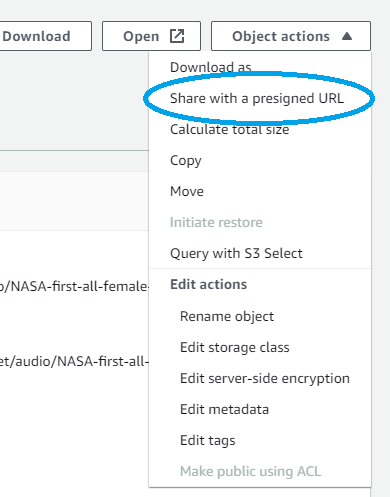Open Query with S3 Select
This screenshot has height=497, width=390.
[x=236, y=253]
